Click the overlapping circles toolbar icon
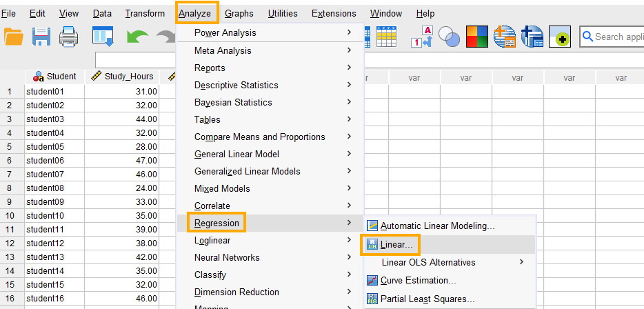 (449, 37)
